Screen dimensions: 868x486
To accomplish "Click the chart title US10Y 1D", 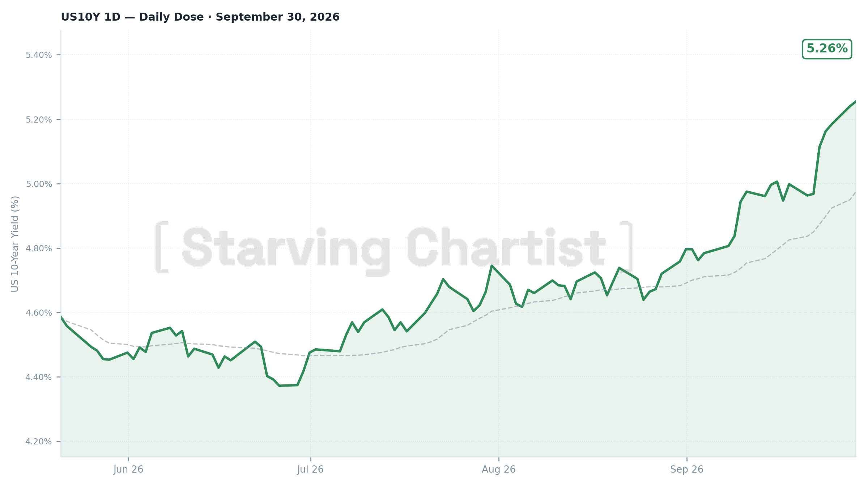I will [90, 17].
